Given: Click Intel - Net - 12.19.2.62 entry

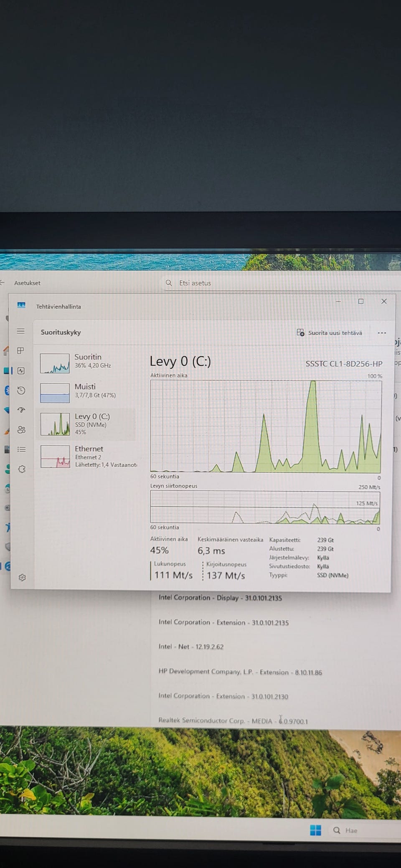Looking at the screenshot, I should tap(191, 647).
